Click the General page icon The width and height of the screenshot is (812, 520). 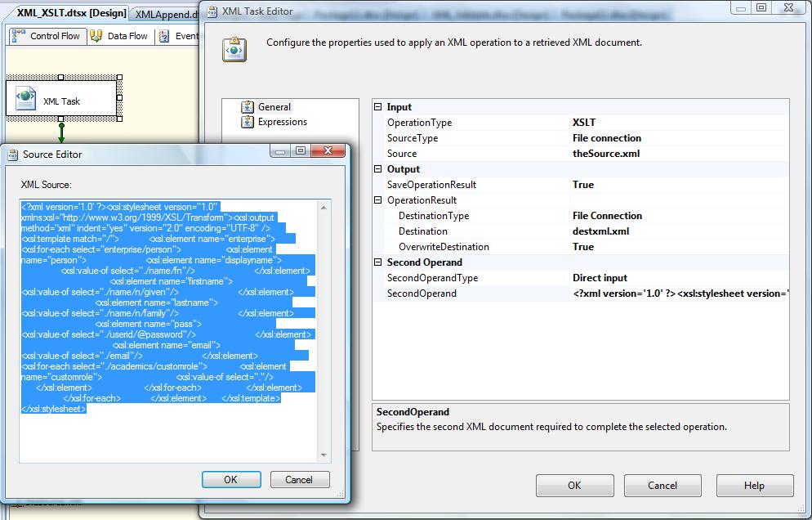click(248, 107)
